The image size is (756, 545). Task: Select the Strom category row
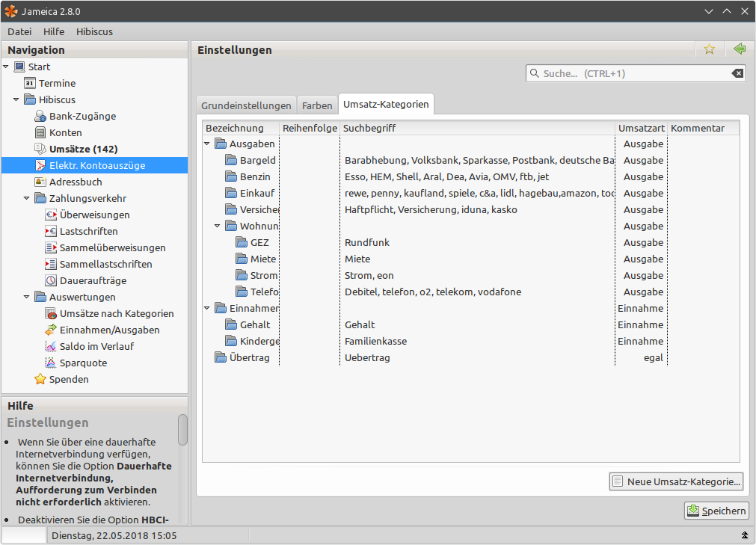click(x=470, y=275)
